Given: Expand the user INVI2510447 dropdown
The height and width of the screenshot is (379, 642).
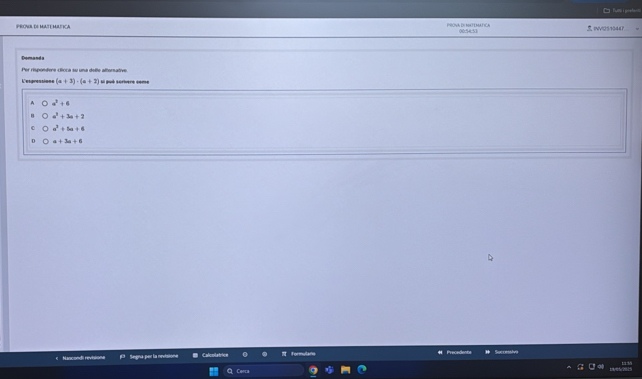Looking at the screenshot, I should pyautogui.click(x=637, y=29).
